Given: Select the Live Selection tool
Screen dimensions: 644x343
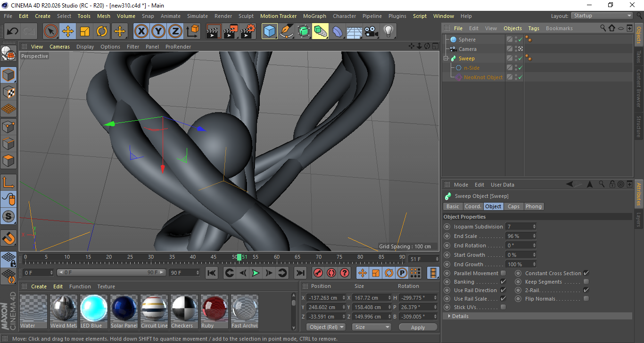Looking at the screenshot, I should [51, 32].
